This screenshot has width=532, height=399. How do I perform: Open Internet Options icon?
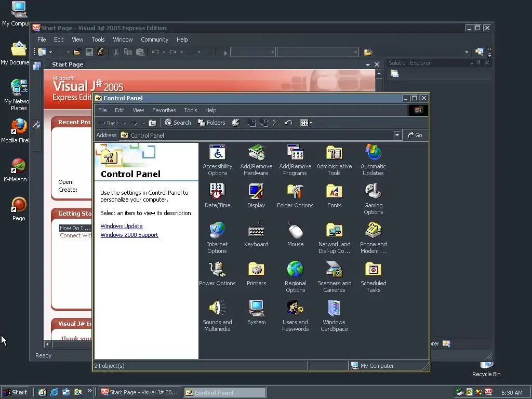[217, 238]
